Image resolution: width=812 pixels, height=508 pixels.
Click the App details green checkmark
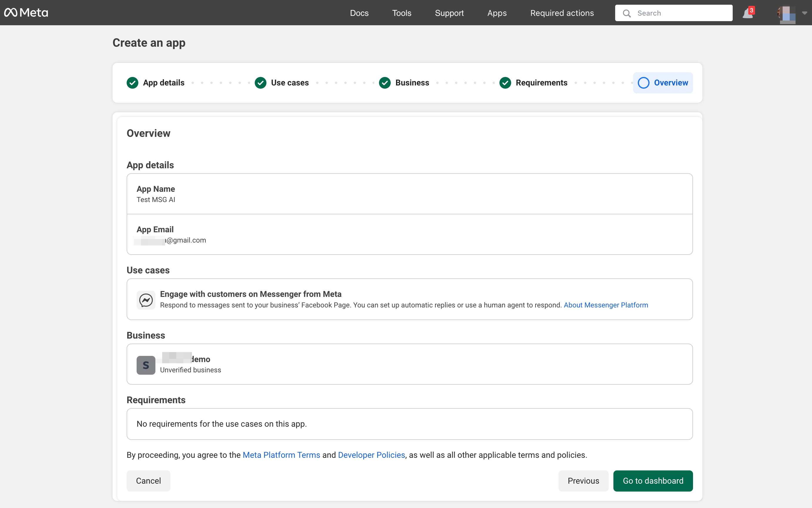(132, 83)
